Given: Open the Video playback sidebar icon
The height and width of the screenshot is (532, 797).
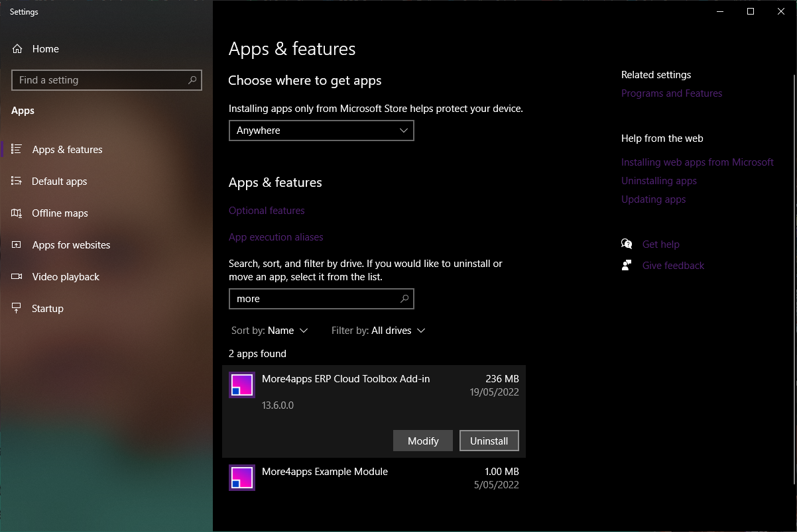Looking at the screenshot, I should (x=17, y=277).
